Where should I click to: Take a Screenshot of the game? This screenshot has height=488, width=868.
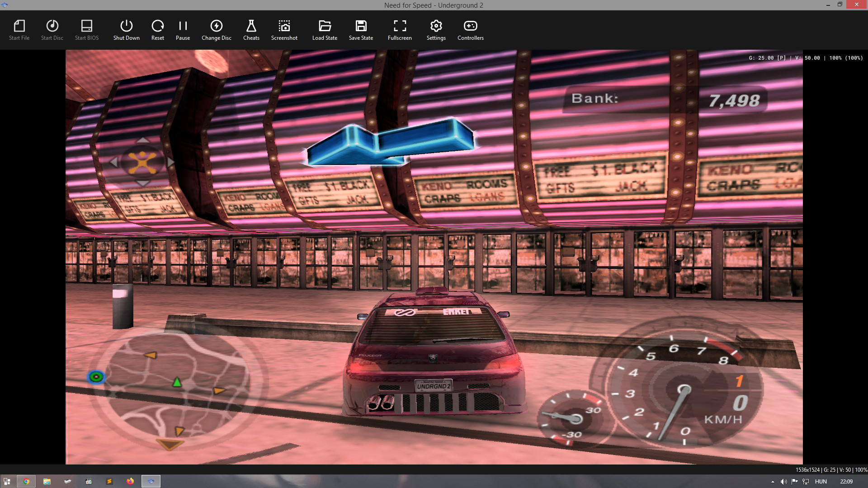pyautogui.click(x=284, y=30)
